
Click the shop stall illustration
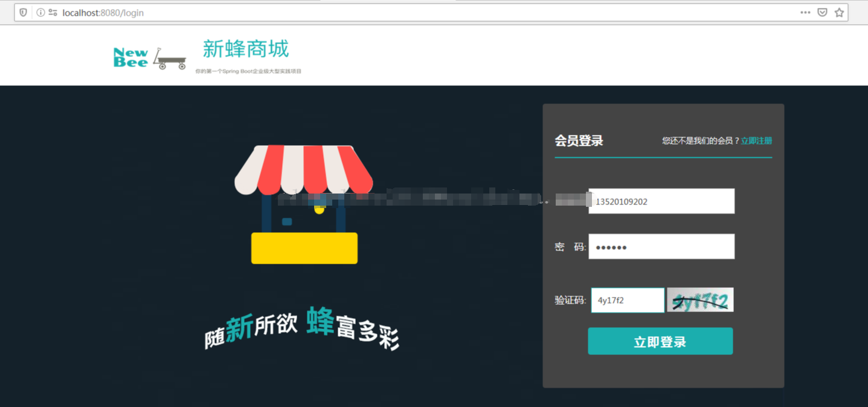[304, 204]
